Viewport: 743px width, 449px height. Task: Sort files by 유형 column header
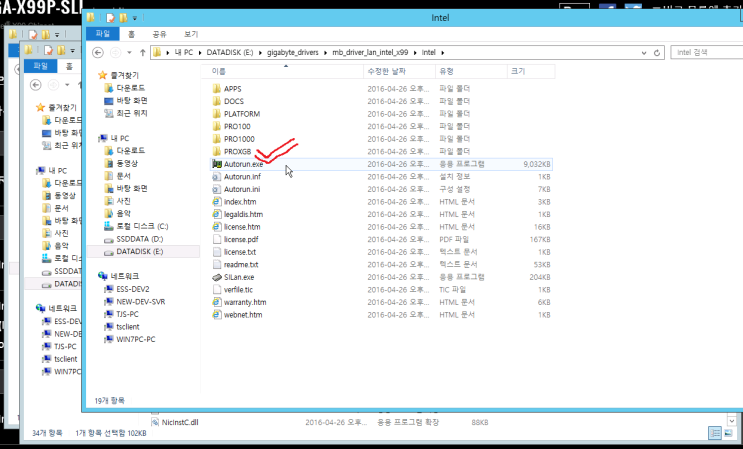pyautogui.click(x=471, y=71)
